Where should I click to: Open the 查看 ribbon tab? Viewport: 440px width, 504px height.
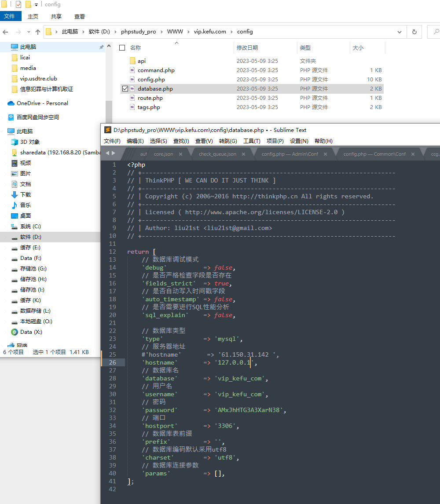tap(80, 16)
